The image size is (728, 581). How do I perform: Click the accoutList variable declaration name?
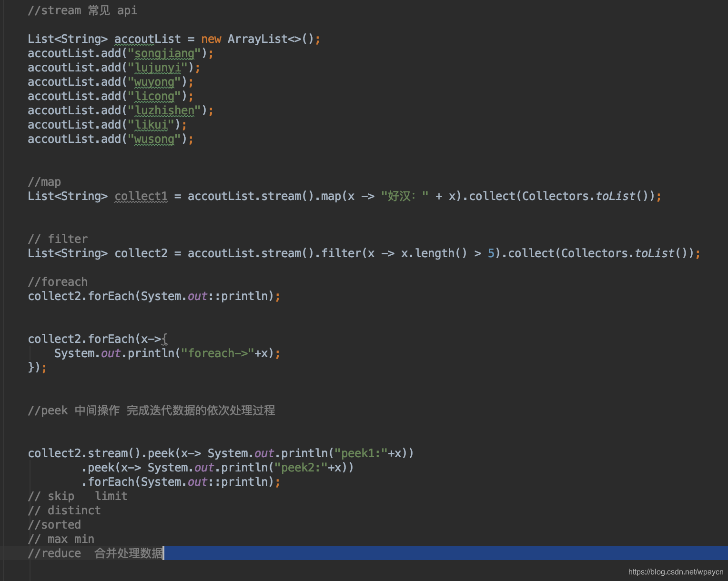click(x=148, y=39)
